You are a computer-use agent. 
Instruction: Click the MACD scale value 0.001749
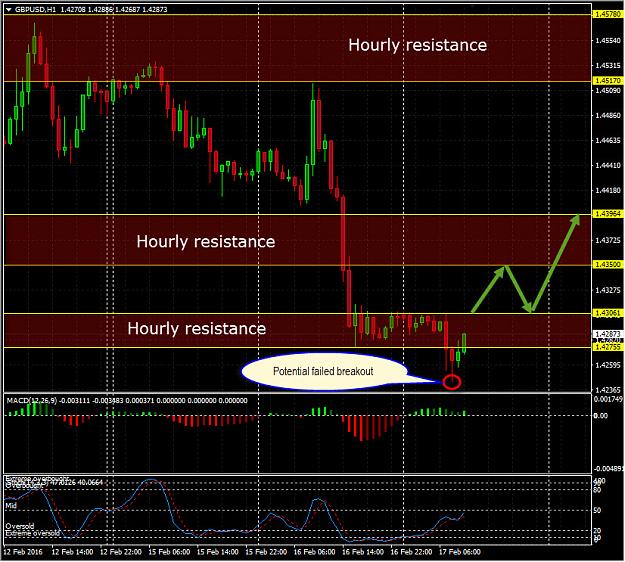click(609, 399)
